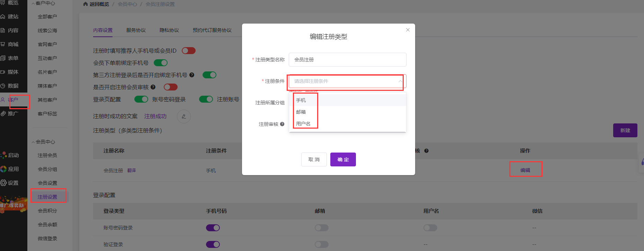
Task: Toggle 第三方注册登录后是否开启绑定手机号 switch
Action: pos(209,75)
